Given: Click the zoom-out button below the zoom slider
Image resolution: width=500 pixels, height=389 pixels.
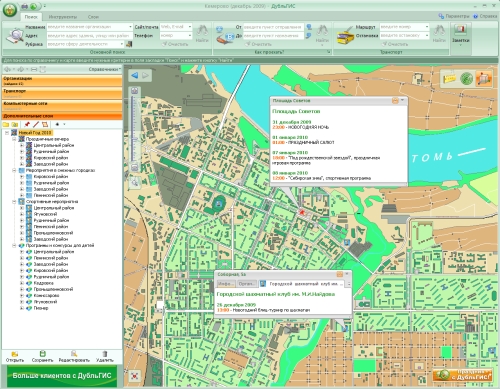Looking at the screenshot, I should point(135,167).
